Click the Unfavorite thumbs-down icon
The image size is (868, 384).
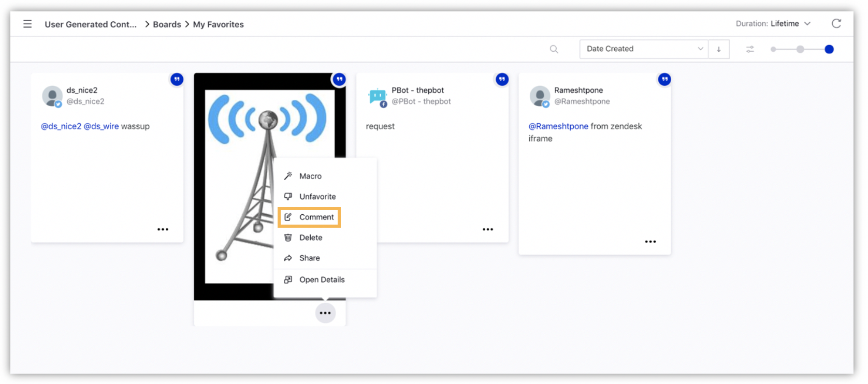[288, 197]
